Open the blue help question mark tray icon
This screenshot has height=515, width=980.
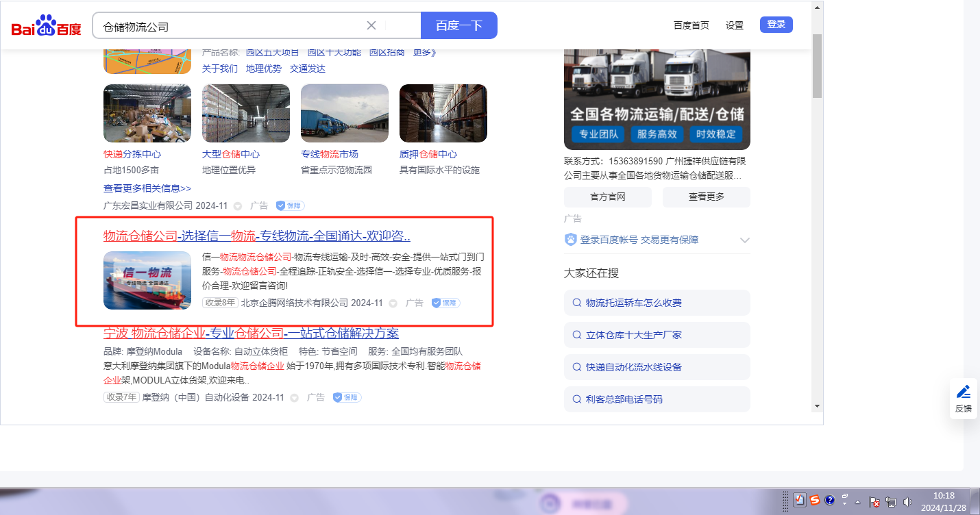coord(829,500)
